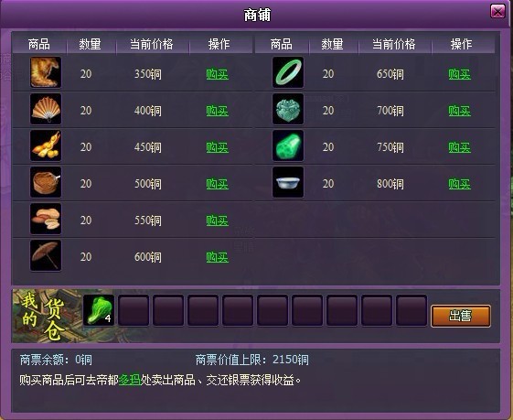Select the carved jade pendant icon

pos(288,109)
